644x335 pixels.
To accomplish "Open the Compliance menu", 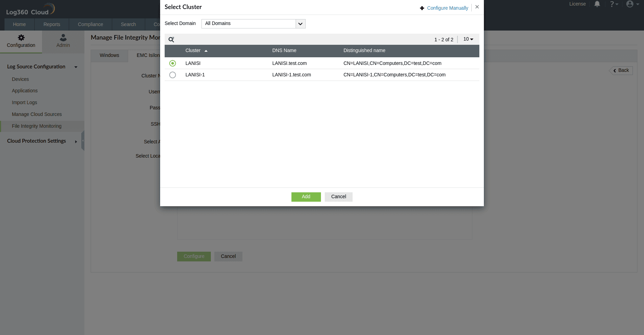I will click(x=90, y=24).
